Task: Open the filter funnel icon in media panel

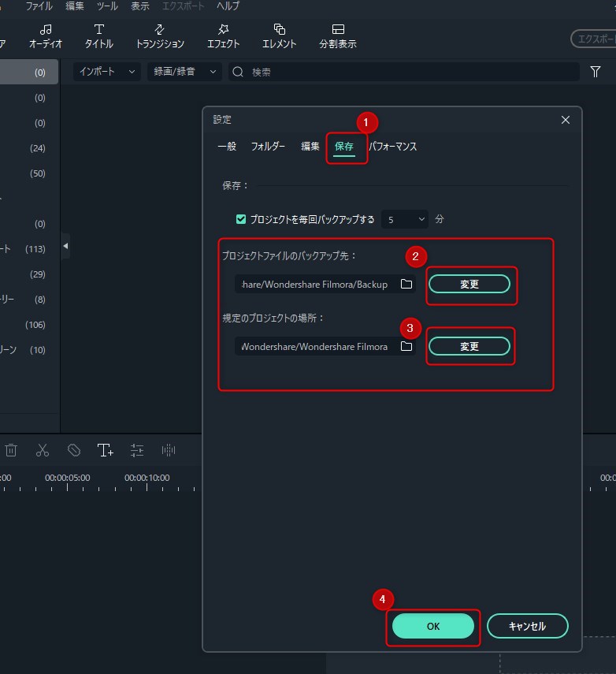Action: pos(596,72)
